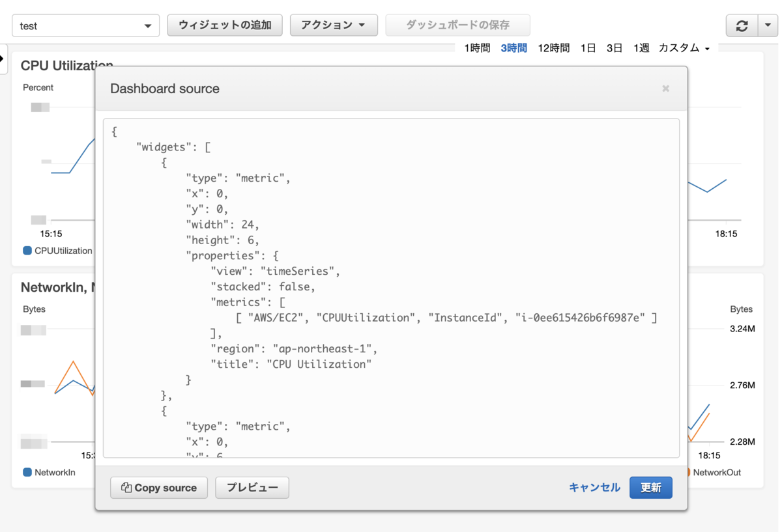The width and height of the screenshot is (782, 532).
Task: Click the NetworkOut legend label
Action: tap(717, 472)
